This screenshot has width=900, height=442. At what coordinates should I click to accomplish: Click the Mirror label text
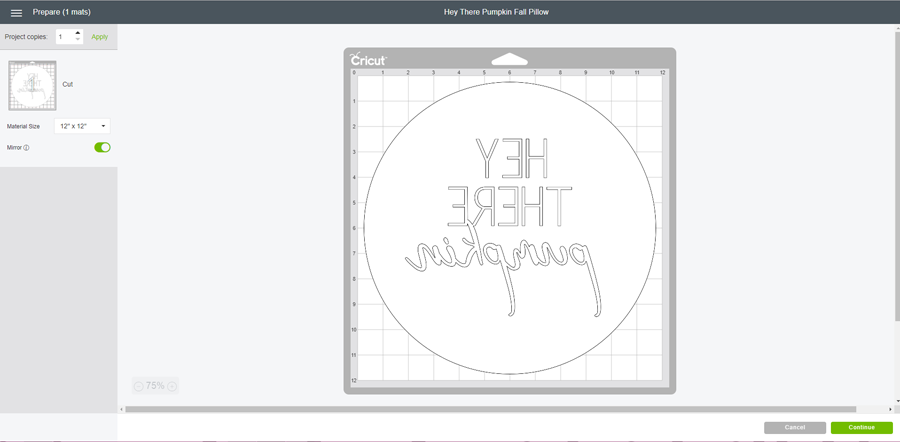14,148
